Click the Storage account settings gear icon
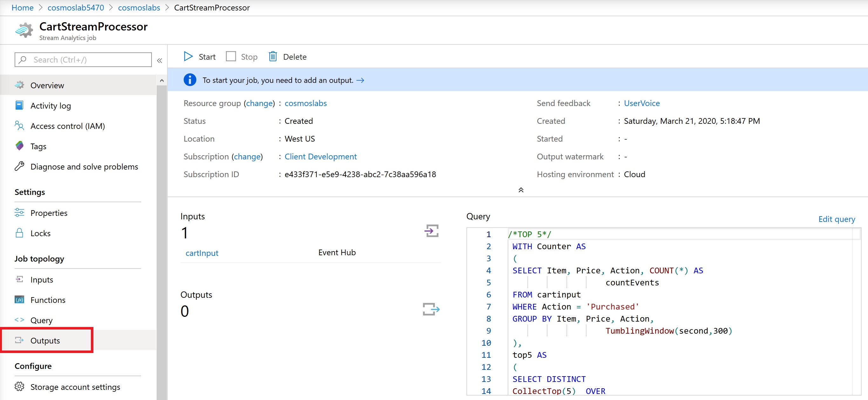The image size is (868, 400). point(19,387)
